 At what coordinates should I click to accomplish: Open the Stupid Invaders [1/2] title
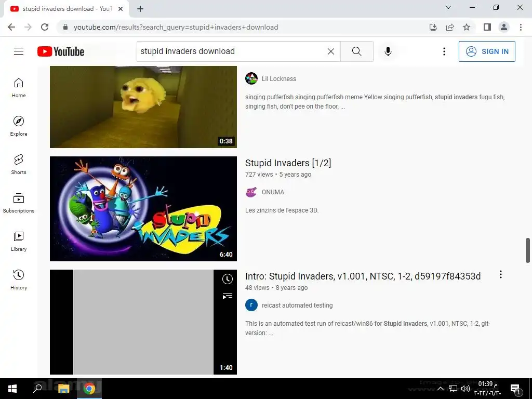[x=288, y=163]
